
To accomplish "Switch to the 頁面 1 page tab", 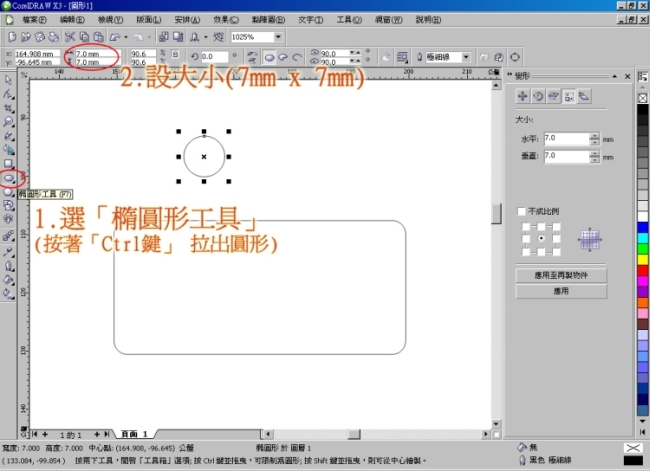I will [x=134, y=434].
